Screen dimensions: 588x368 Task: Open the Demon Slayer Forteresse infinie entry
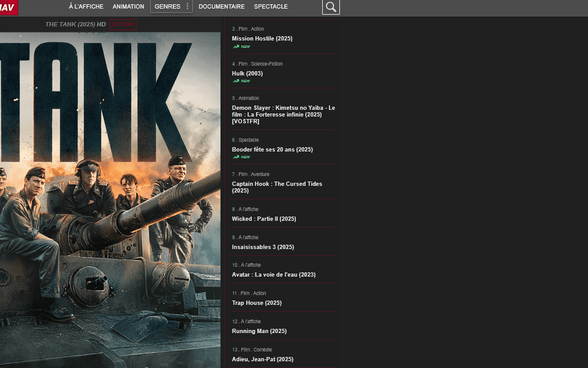tap(283, 115)
